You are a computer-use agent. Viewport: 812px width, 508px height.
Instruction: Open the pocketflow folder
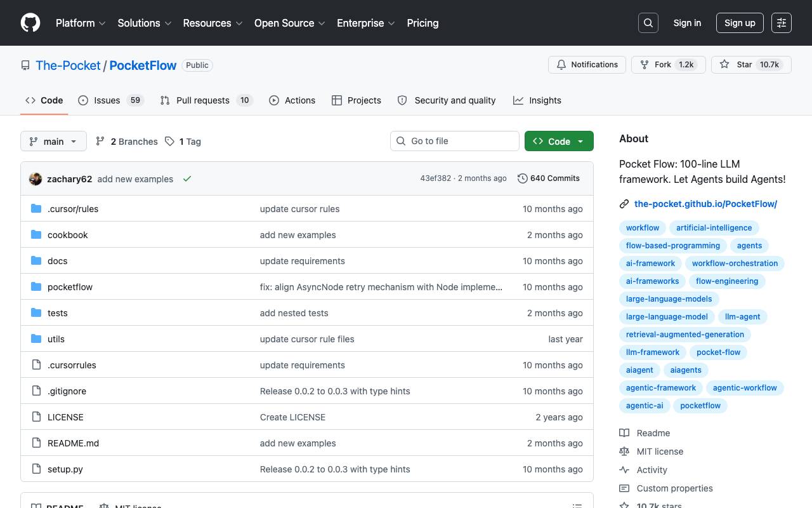click(x=70, y=287)
